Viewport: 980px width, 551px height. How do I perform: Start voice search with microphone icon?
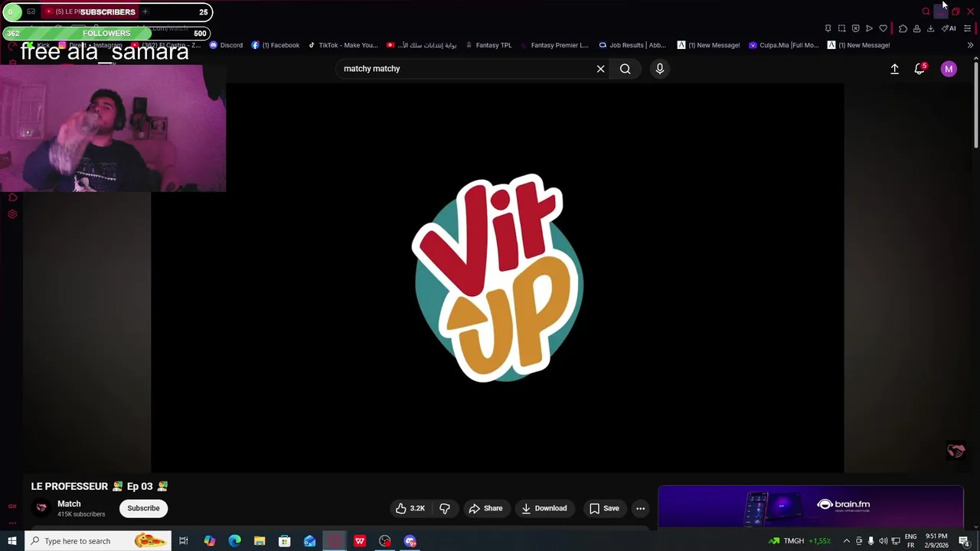[660, 69]
